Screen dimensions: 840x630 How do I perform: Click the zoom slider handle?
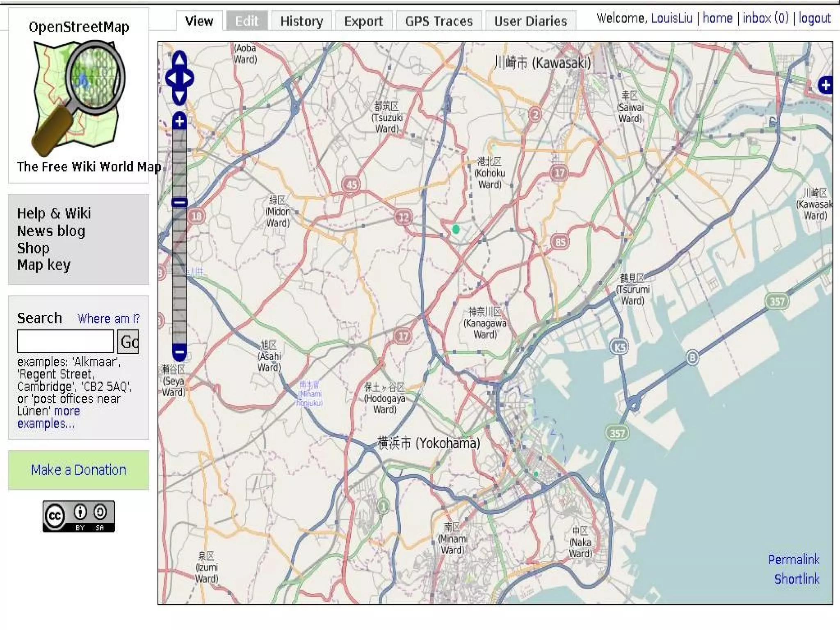tap(179, 202)
